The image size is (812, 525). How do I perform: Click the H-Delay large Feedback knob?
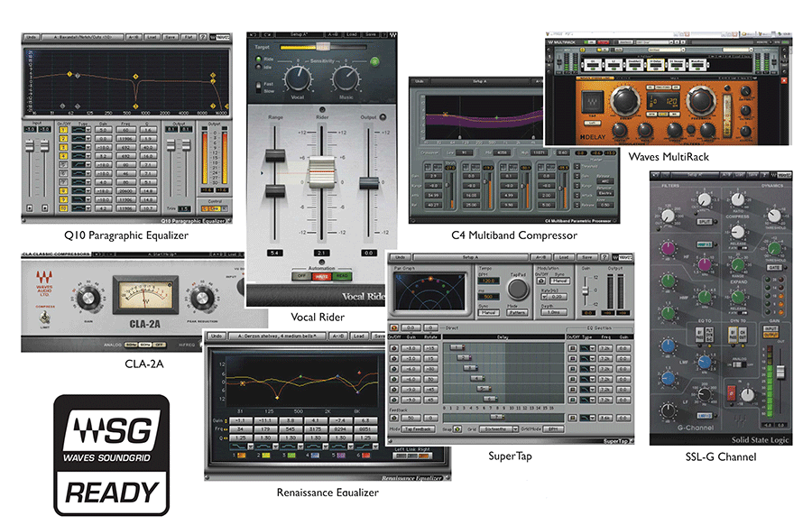[700, 100]
